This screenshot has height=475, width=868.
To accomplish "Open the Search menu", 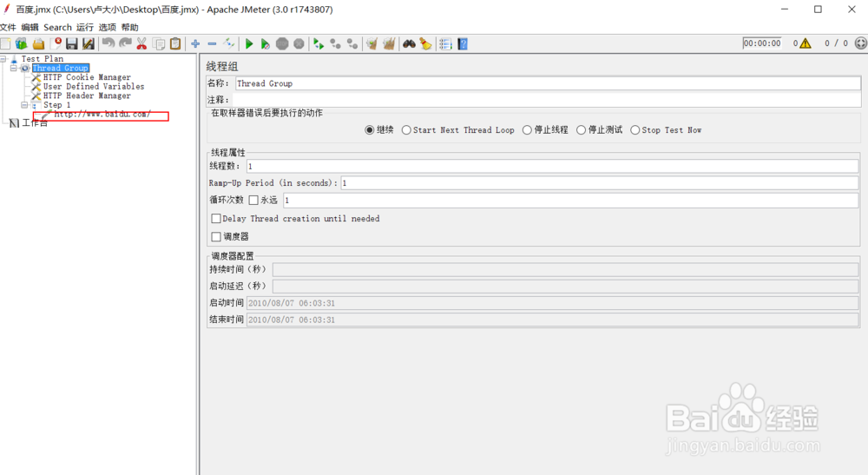I will pos(57,27).
